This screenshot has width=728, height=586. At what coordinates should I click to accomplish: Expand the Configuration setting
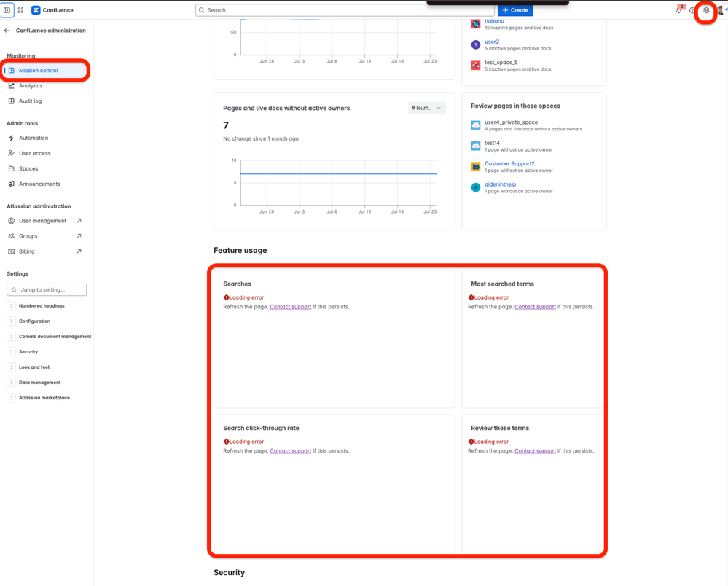[12, 321]
